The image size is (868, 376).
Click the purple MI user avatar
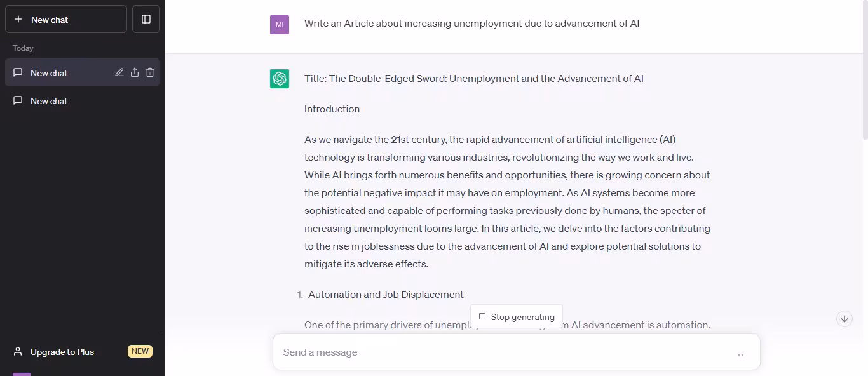click(280, 25)
